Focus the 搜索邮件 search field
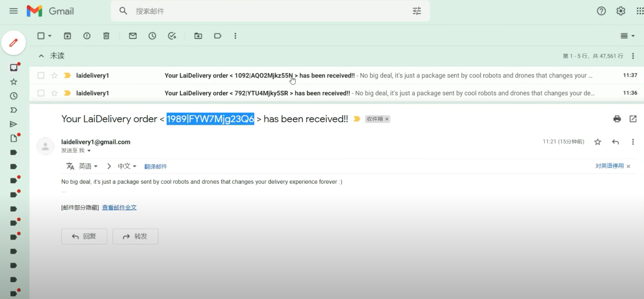Image resolution: width=644 pixels, height=299 pixels. point(270,11)
